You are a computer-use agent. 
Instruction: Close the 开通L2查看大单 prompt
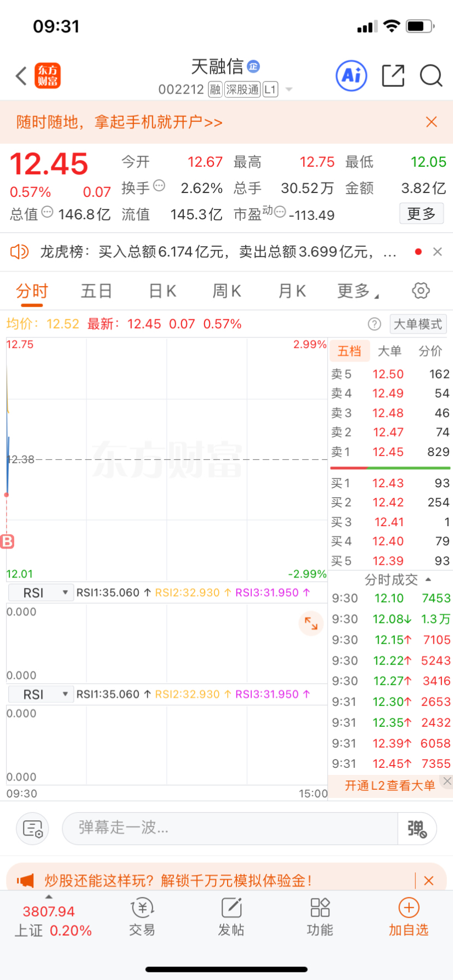[447, 781]
